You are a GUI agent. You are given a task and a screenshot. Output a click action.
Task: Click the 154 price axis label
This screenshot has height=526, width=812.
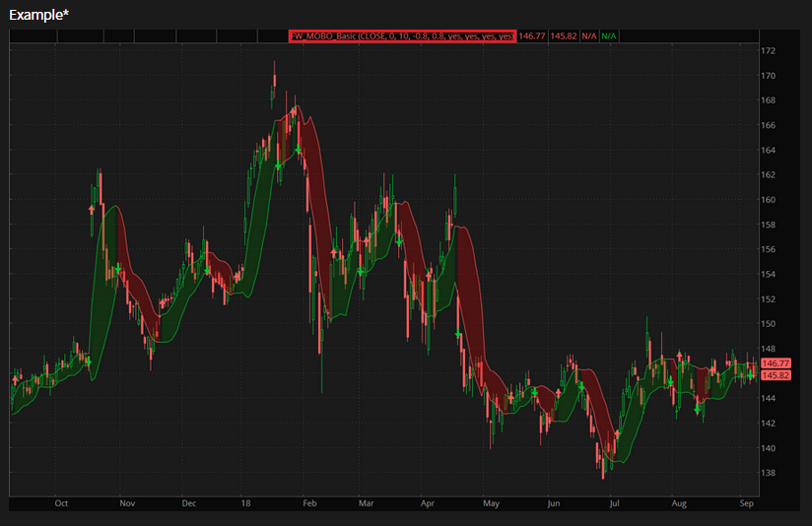point(768,275)
